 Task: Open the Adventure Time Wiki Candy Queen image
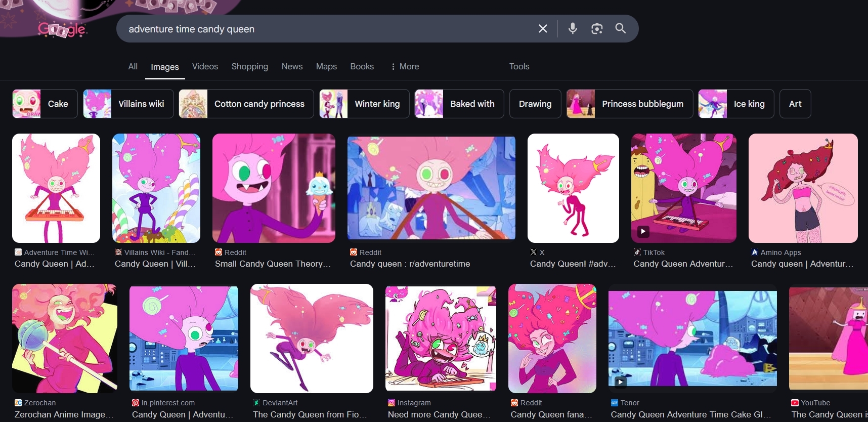[x=56, y=188]
